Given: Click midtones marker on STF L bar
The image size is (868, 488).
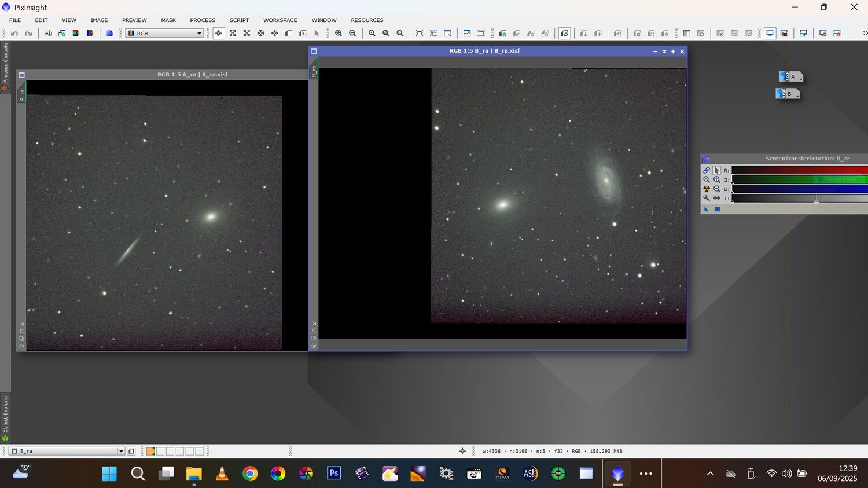Looking at the screenshot, I should pyautogui.click(x=816, y=199).
